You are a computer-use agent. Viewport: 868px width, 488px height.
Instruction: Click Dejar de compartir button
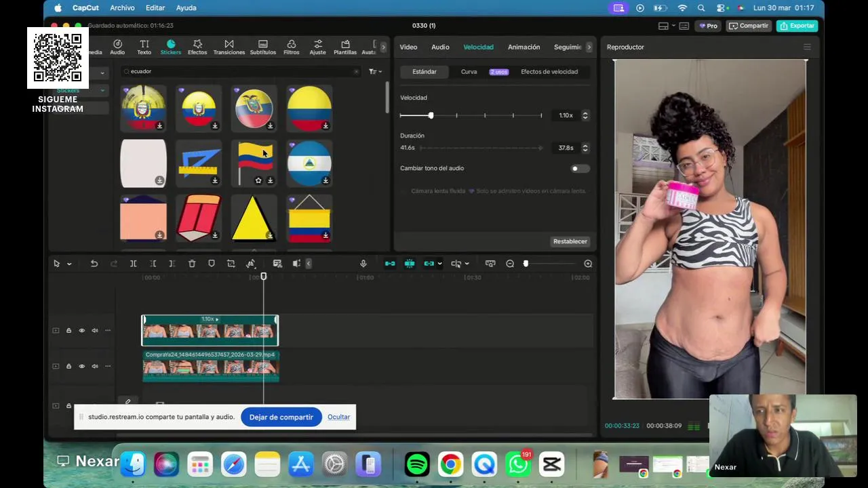[x=281, y=417]
